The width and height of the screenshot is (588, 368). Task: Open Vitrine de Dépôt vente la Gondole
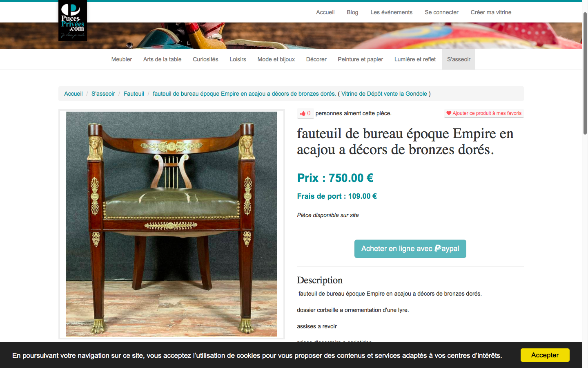384,94
